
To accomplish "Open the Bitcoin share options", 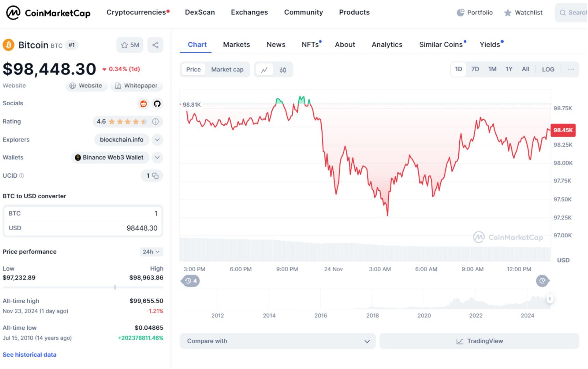I will [155, 45].
